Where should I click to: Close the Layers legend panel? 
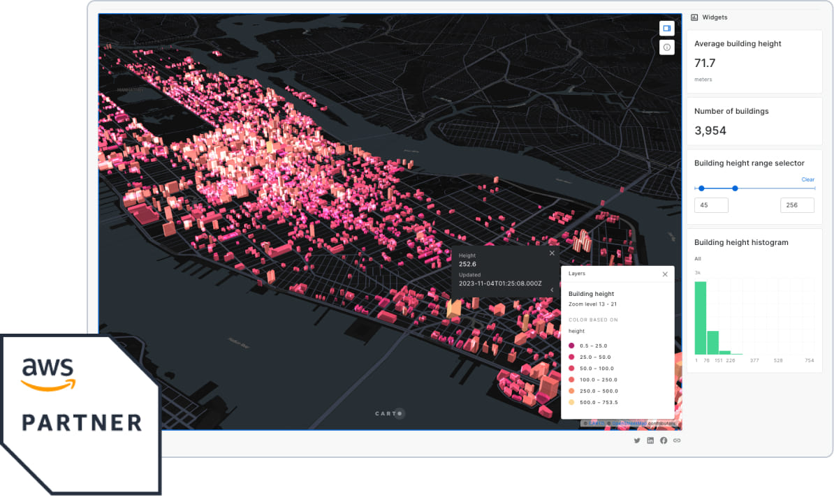[x=665, y=274]
